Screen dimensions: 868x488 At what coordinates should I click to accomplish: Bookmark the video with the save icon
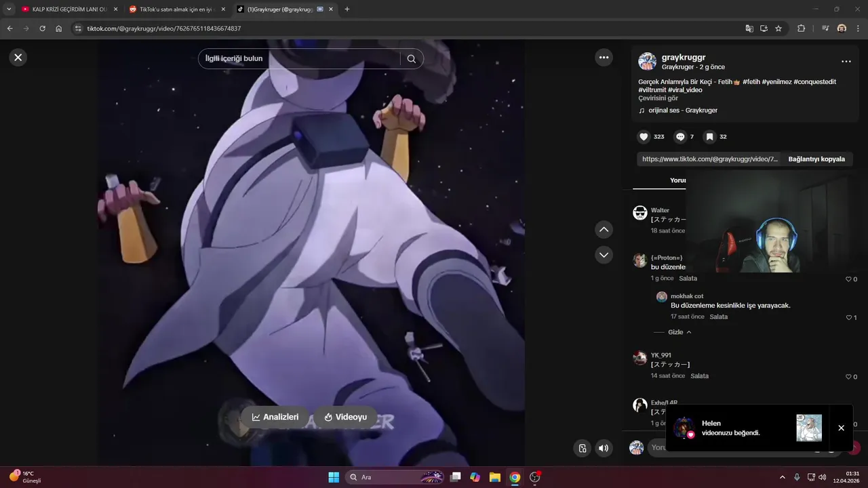pyautogui.click(x=709, y=137)
